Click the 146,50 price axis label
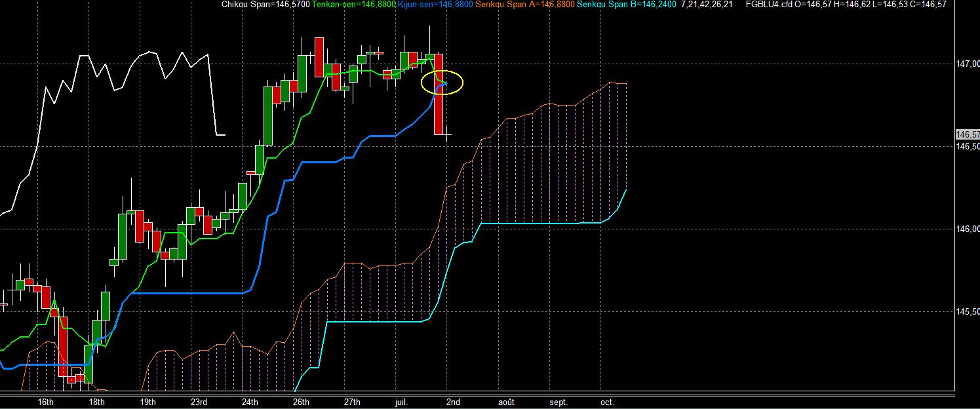The height and width of the screenshot is (409, 980). coord(968,146)
